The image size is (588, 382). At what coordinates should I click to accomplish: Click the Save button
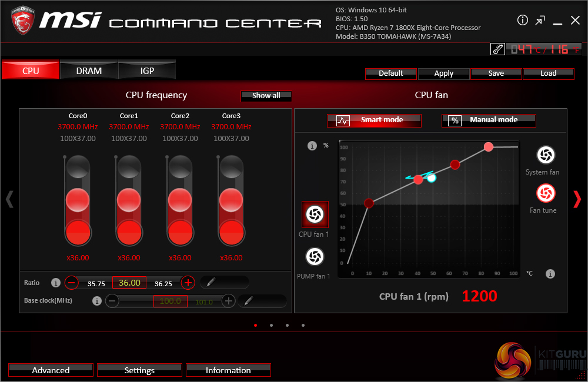(496, 73)
